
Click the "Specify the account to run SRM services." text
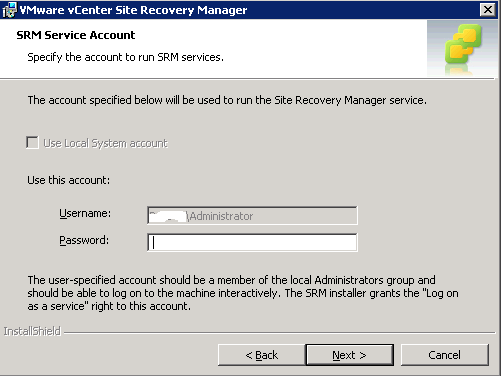(125, 57)
